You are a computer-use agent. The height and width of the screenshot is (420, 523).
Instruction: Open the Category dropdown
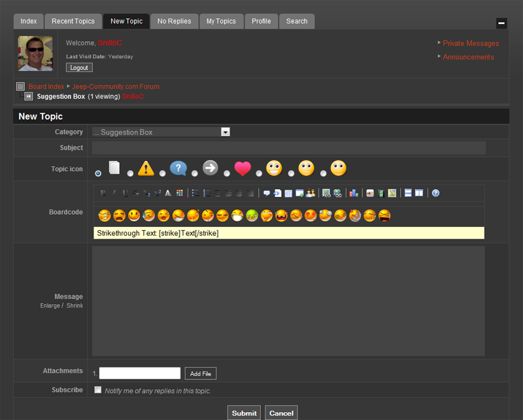[x=161, y=132]
